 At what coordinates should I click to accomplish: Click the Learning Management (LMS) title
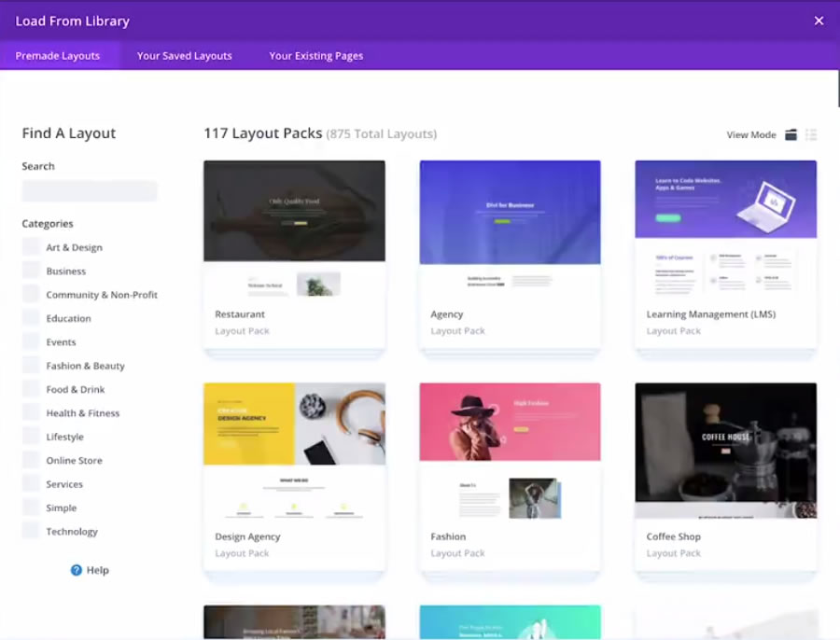(x=711, y=314)
